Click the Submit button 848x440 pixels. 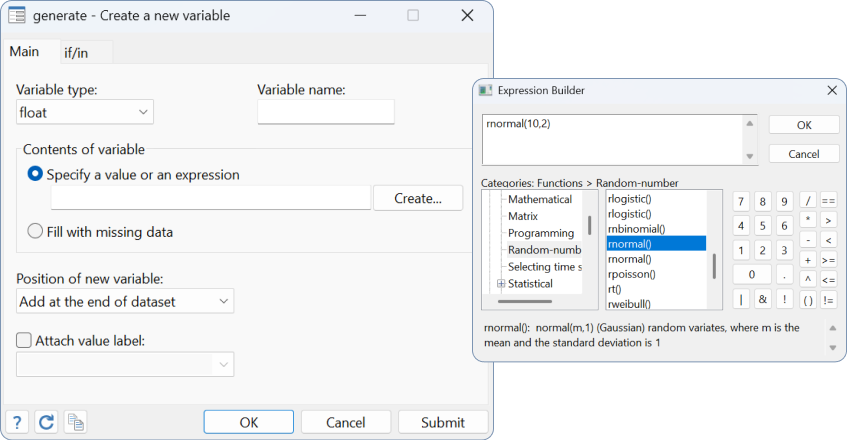click(x=442, y=422)
